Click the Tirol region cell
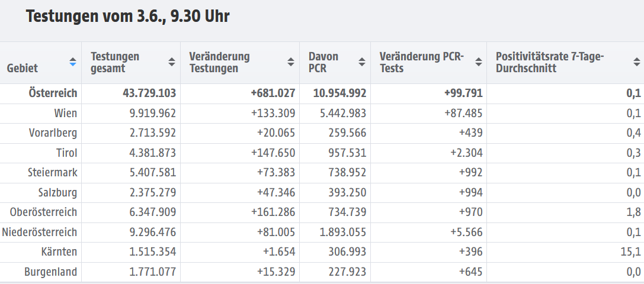 [x=66, y=153]
